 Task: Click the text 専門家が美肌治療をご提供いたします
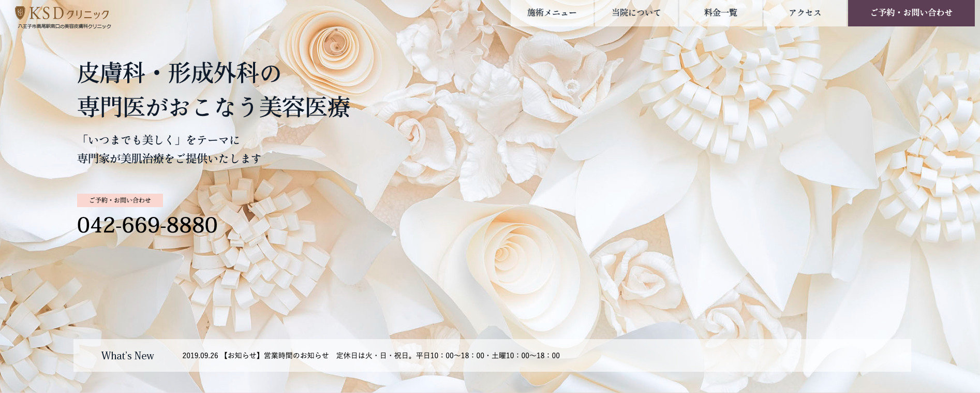[x=169, y=158]
